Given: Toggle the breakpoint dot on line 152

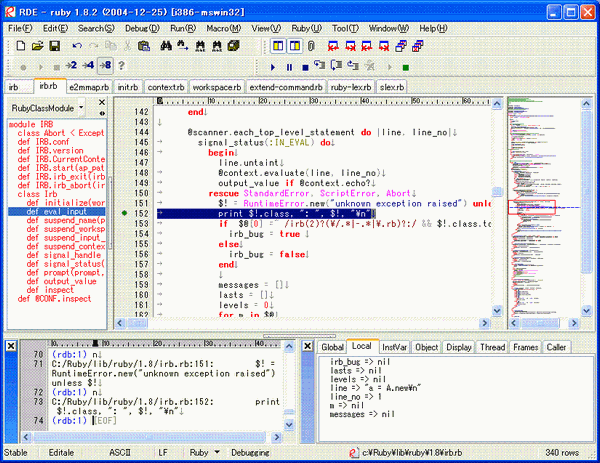Looking at the screenshot, I should [x=124, y=213].
